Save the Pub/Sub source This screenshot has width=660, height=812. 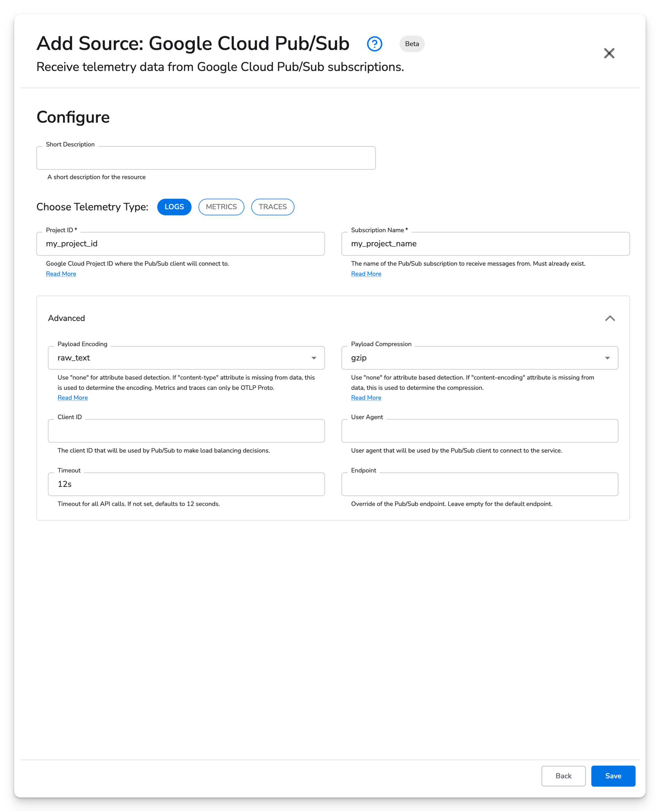coord(613,776)
